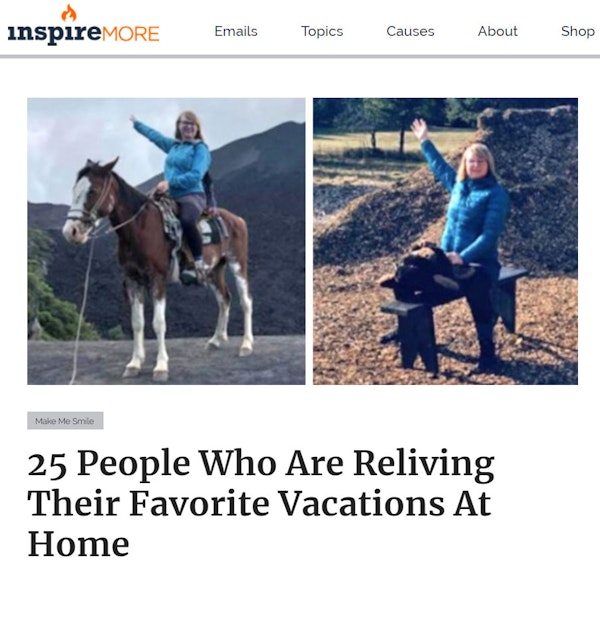Open the Shop link in navigation
The image size is (600, 618).
(x=578, y=31)
